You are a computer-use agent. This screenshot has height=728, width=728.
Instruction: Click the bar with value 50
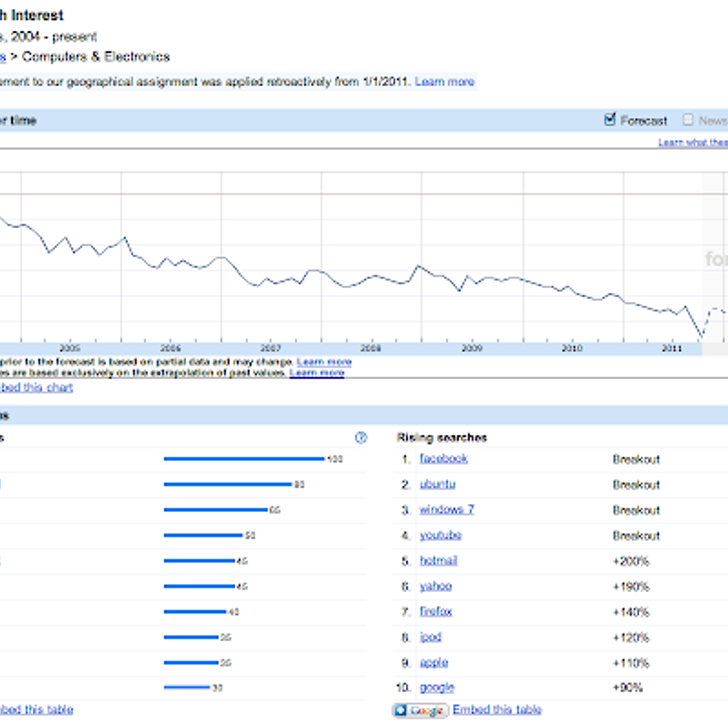pyautogui.click(x=203, y=536)
